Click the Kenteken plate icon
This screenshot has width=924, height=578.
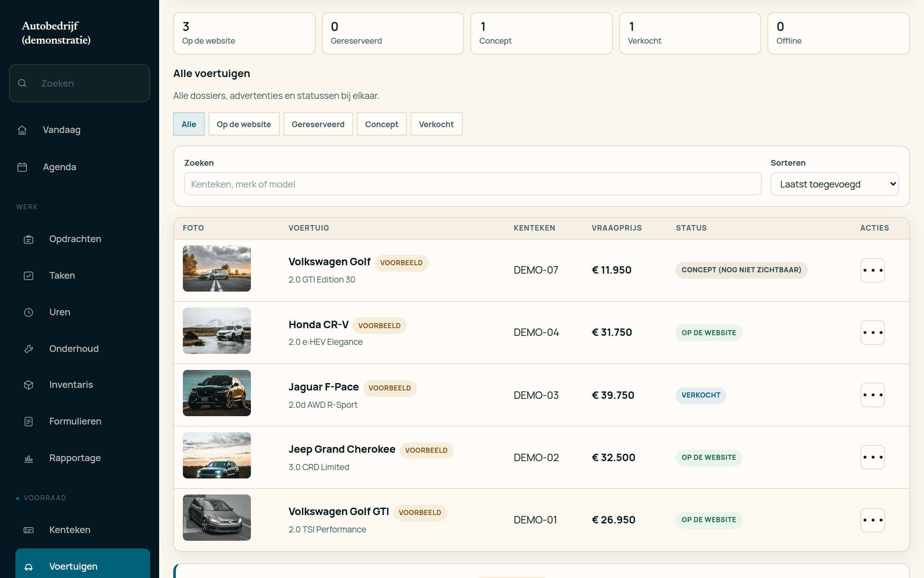(29, 530)
